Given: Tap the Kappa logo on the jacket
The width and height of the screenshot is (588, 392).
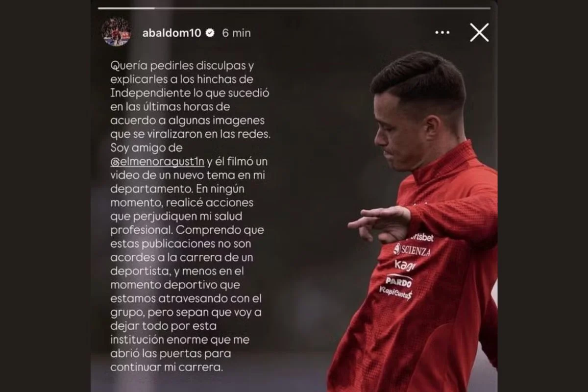Looking at the screenshot, I should tap(405, 265).
